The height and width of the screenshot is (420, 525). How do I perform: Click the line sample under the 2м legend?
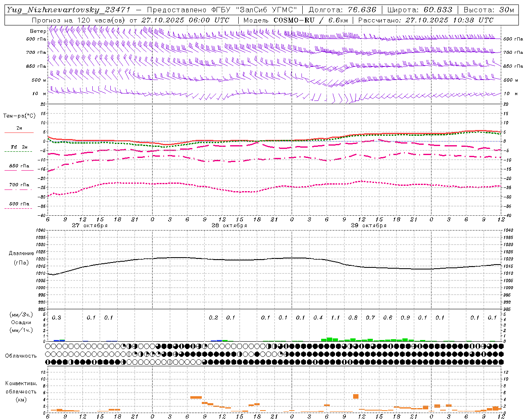pos(18,132)
